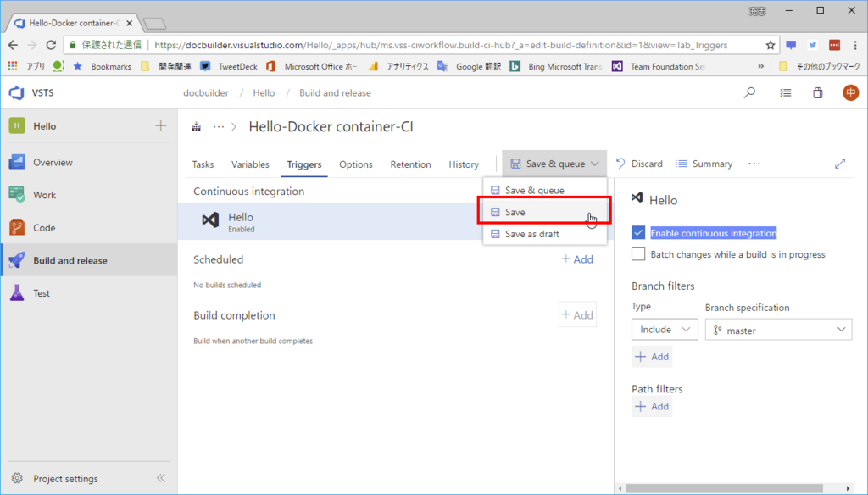Choose Save from the dropdown menu
The image size is (868, 495).
pos(545,212)
